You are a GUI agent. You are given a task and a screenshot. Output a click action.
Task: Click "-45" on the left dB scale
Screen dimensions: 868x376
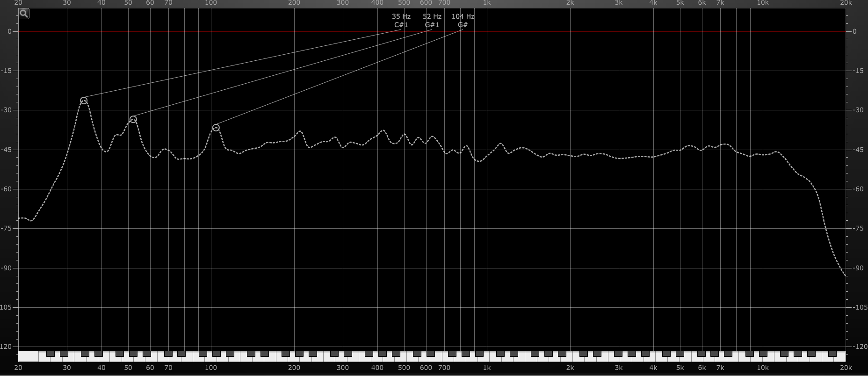tap(7, 150)
